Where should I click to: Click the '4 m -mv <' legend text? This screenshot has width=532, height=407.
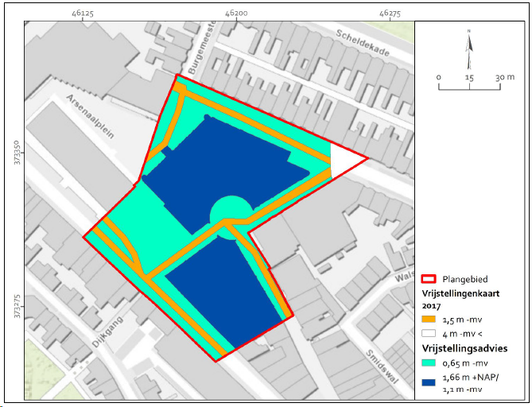[462, 334]
